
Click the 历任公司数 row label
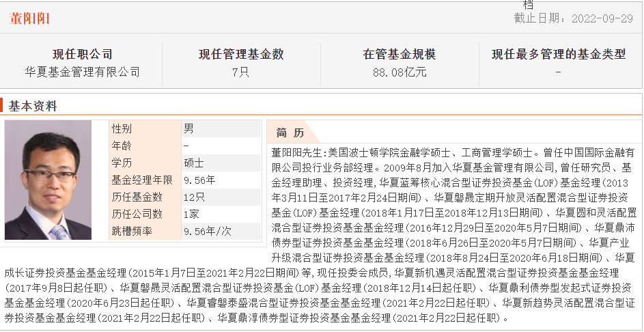[x=137, y=214]
